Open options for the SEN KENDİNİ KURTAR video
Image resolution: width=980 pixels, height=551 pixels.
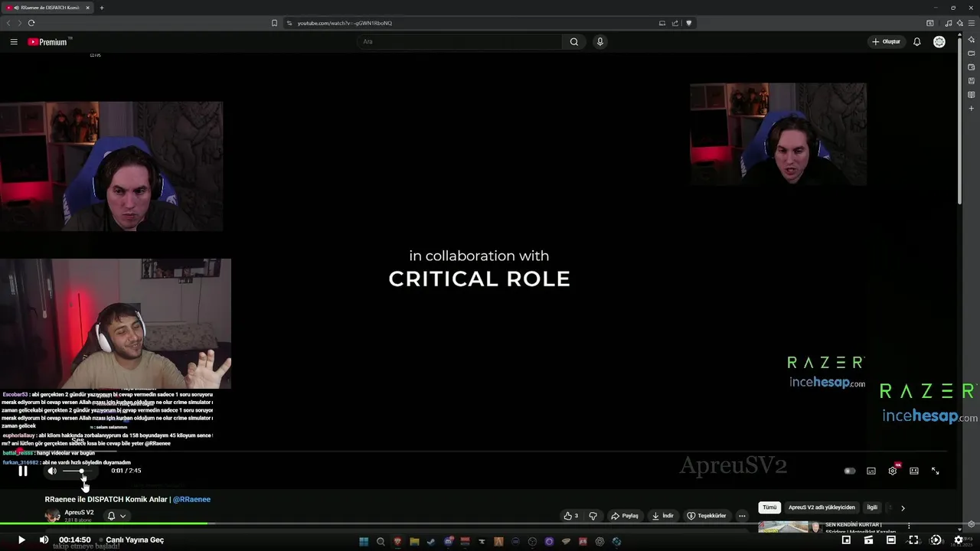click(909, 526)
